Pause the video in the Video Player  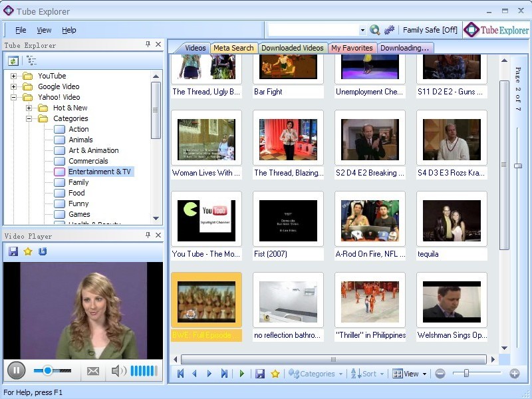[16, 370]
